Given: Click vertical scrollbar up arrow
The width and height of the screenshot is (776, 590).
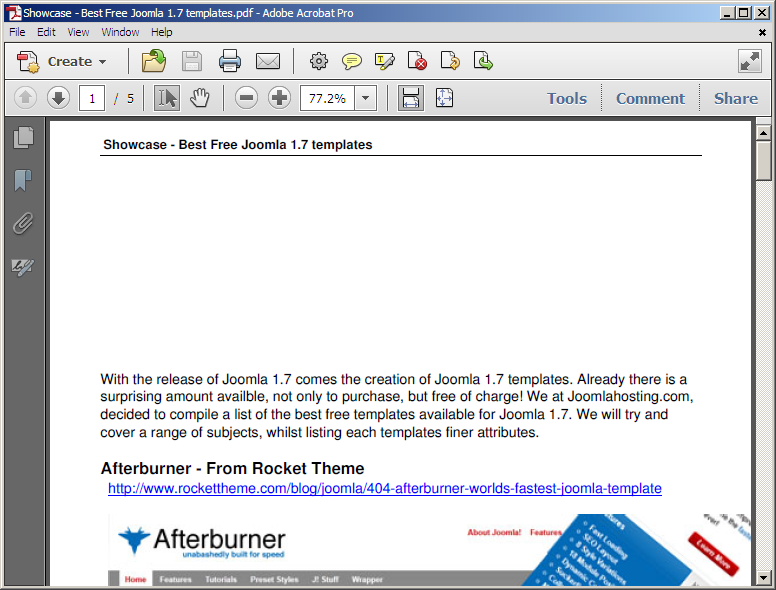Looking at the screenshot, I should [x=763, y=132].
